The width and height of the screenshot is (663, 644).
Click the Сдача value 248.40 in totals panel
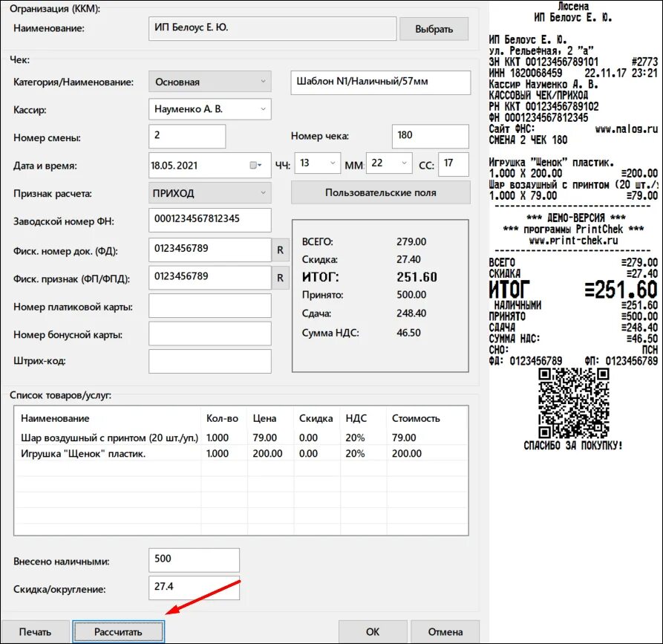411,313
